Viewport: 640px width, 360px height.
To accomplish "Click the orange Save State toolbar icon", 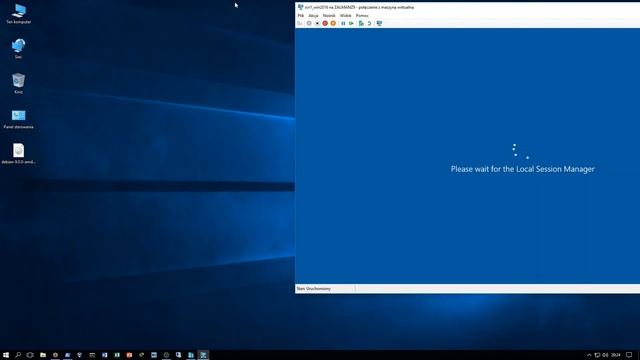I will pos(333,23).
